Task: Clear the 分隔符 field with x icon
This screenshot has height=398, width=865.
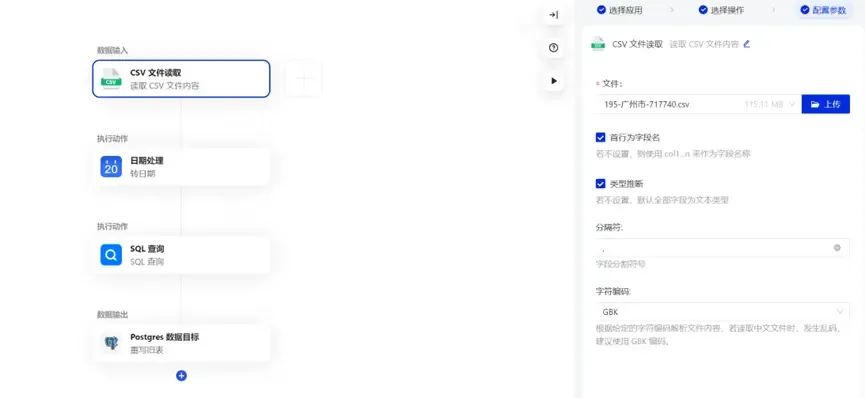Action: pyautogui.click(x=837, y=248)
